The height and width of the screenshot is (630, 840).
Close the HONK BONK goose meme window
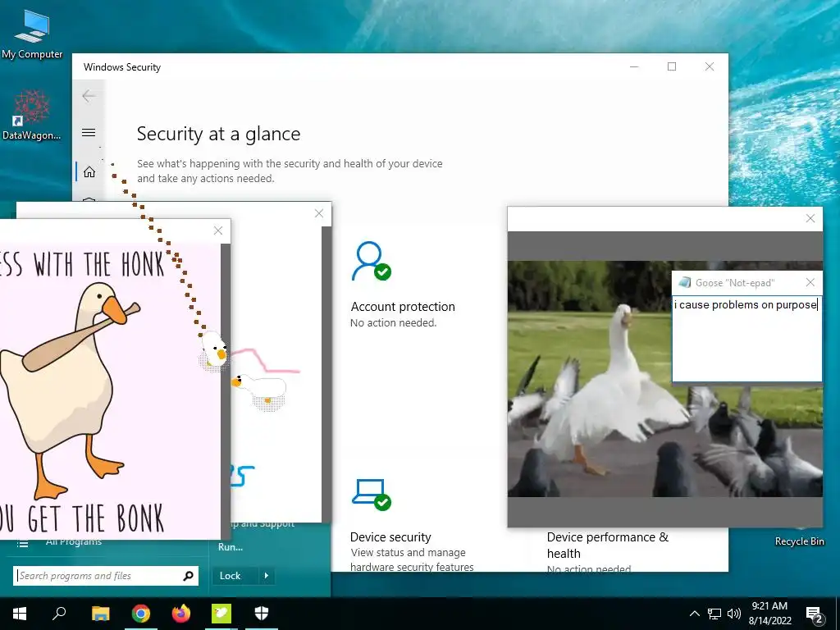pos(218,231)
